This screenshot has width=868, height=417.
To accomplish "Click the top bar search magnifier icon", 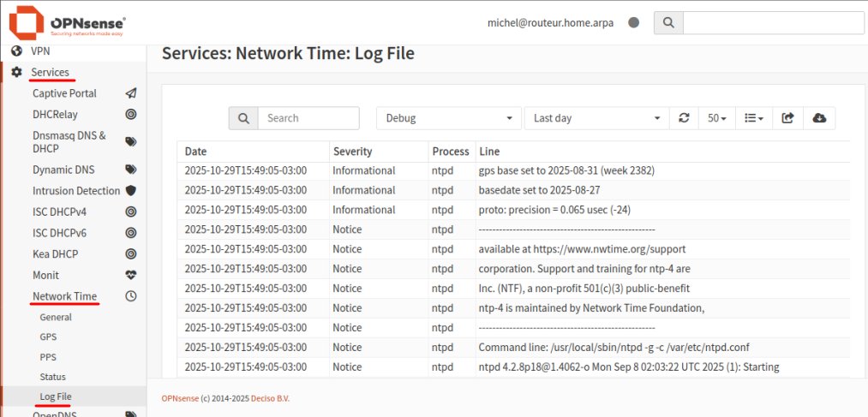I will [x=668, y=23].
